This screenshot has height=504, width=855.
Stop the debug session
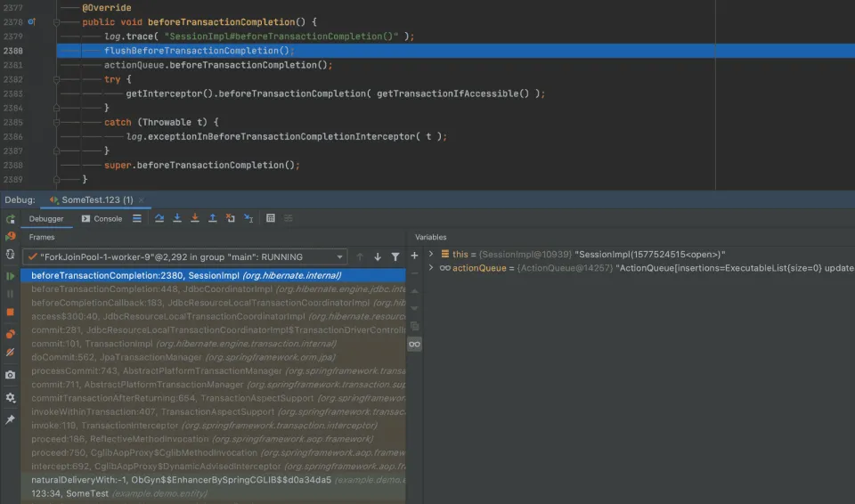pyautogui.click(x=11, y=312)
